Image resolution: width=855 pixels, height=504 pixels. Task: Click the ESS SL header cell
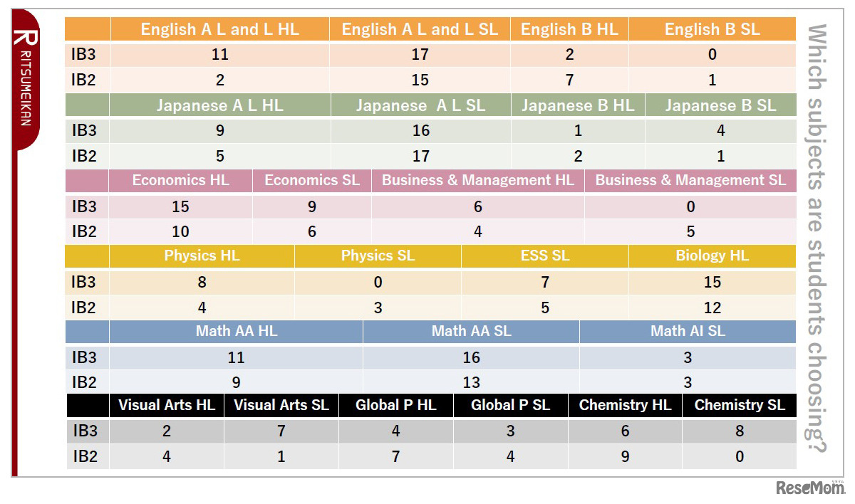click(545, 256)
